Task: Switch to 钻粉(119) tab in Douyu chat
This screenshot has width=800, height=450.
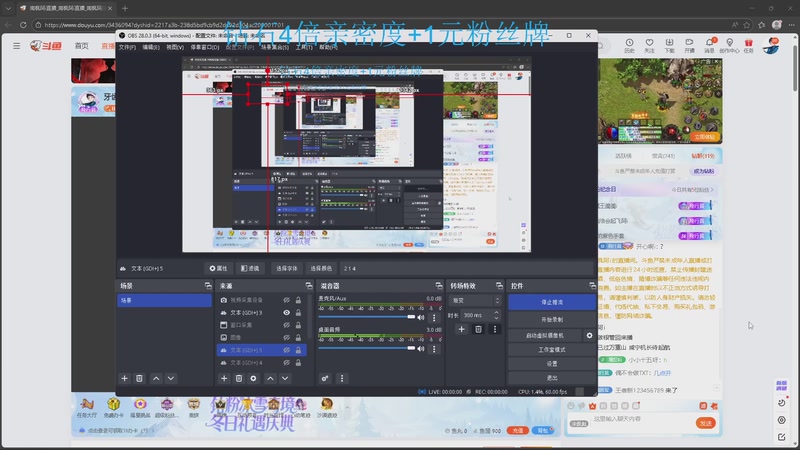Action: [x=703, y=156]
